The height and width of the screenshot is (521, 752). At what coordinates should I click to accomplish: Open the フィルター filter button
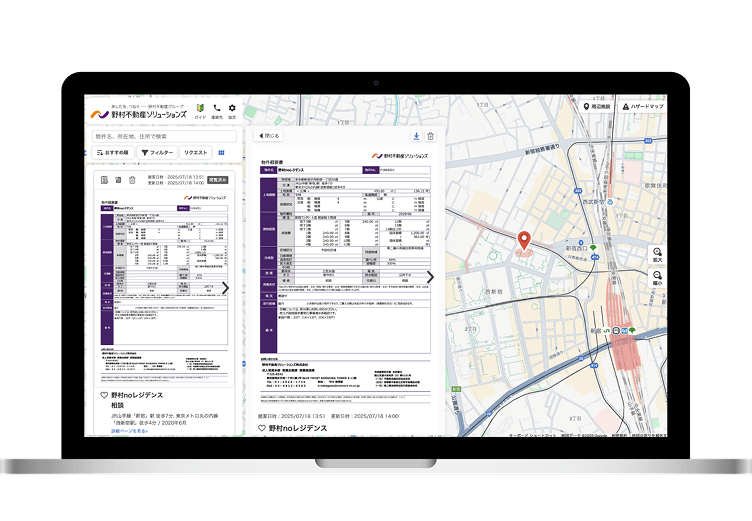(x=157, y=153)
